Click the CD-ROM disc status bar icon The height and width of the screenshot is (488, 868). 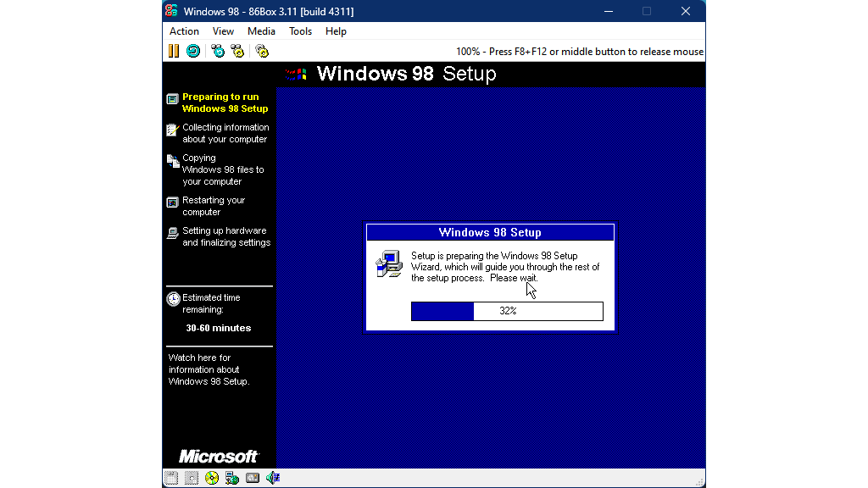point(211,478)
